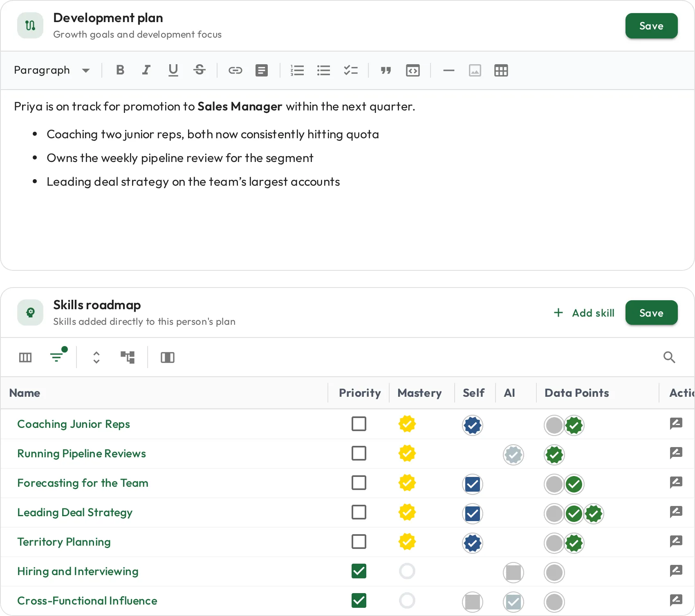Insert a horizontal rule
Image resolution: width=695 pixels, height=616 pixels.
click(448, 70)
